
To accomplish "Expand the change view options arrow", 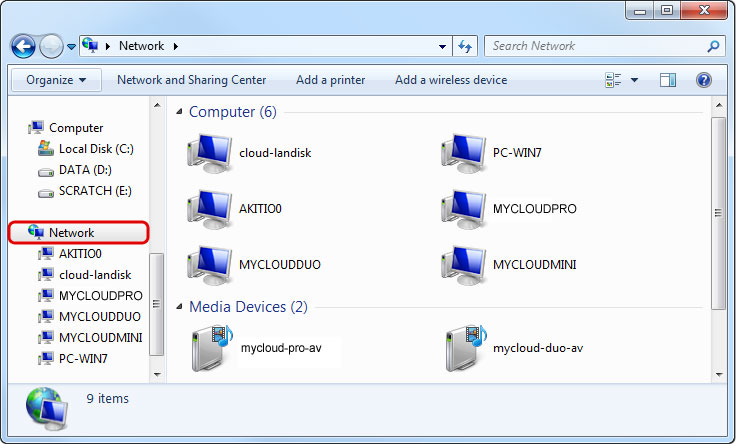I will (635, 80).
